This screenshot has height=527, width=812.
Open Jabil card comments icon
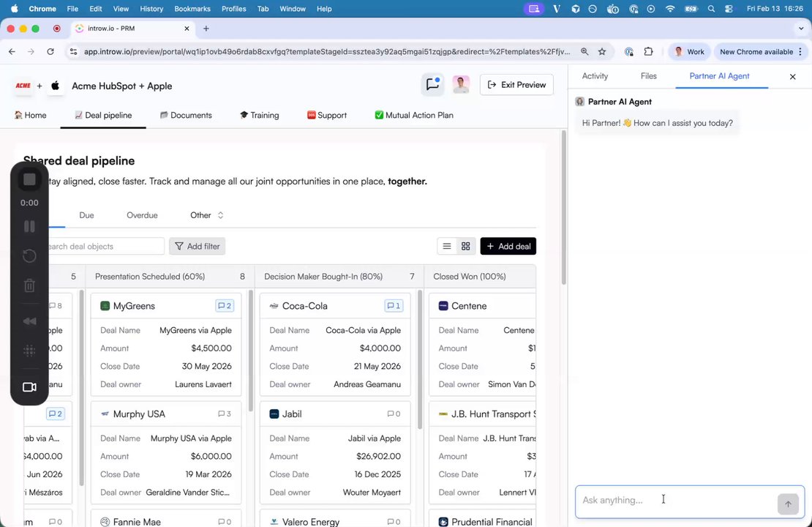point(394,414)
